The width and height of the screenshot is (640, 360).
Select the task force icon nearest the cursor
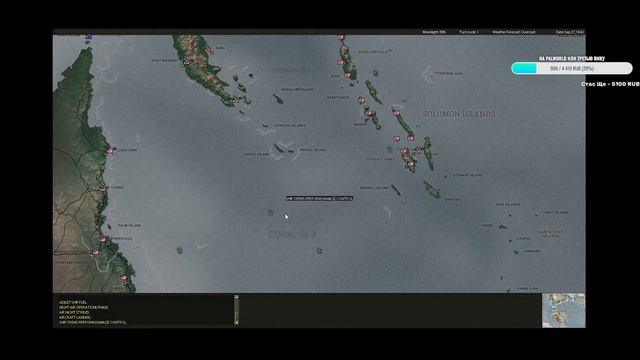(x=270, y=212)
